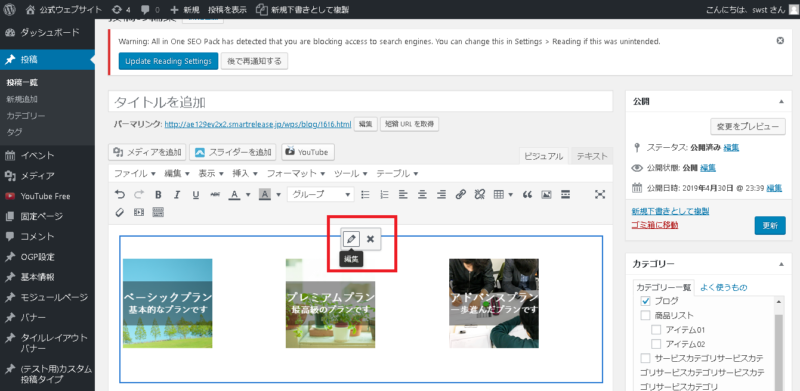Screen dimensions: 800x391
Task: Open the WordPress logo menu
Action: 11,9
